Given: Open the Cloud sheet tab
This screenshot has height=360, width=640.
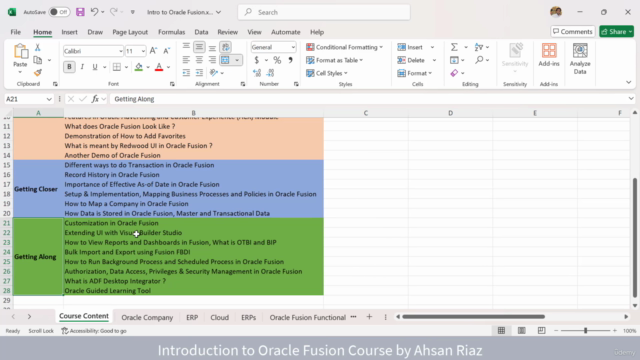Looking at the screenshot, I should [x=220, y=317].
